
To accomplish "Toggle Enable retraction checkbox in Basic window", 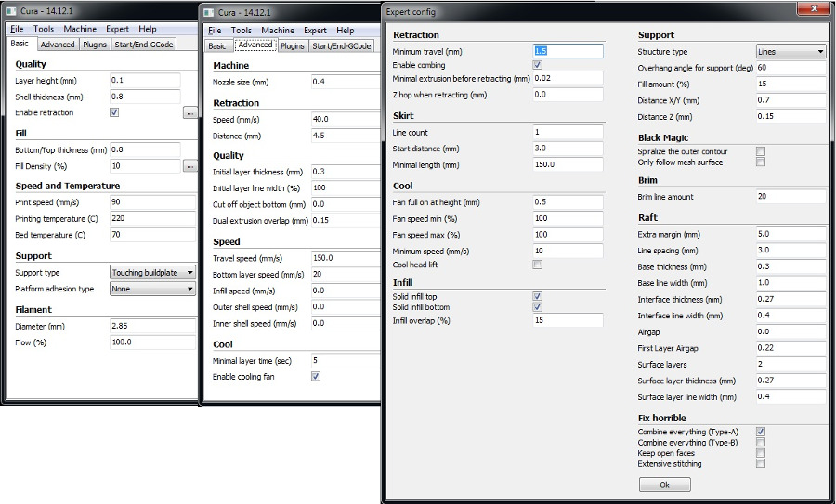I will tap(114, 112).
